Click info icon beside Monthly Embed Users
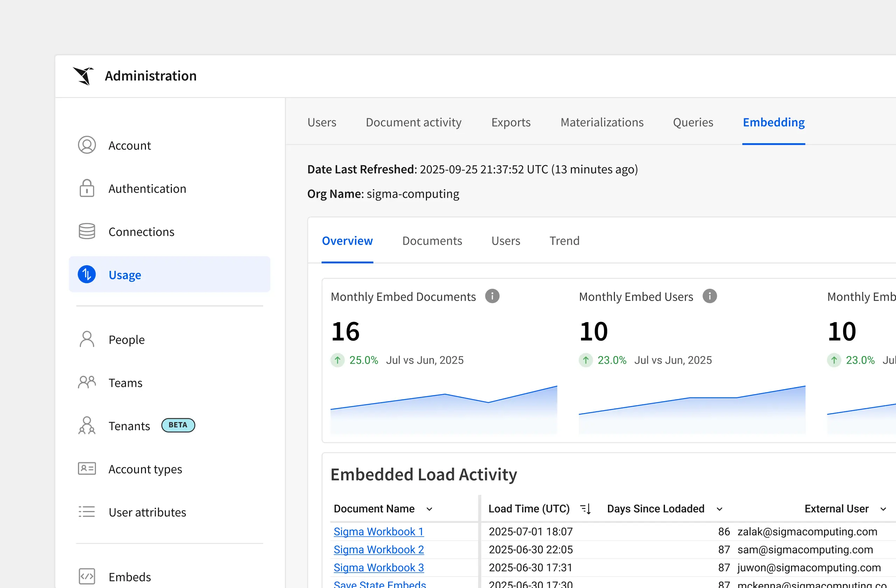The image size is (896, 588). [710, 296]
